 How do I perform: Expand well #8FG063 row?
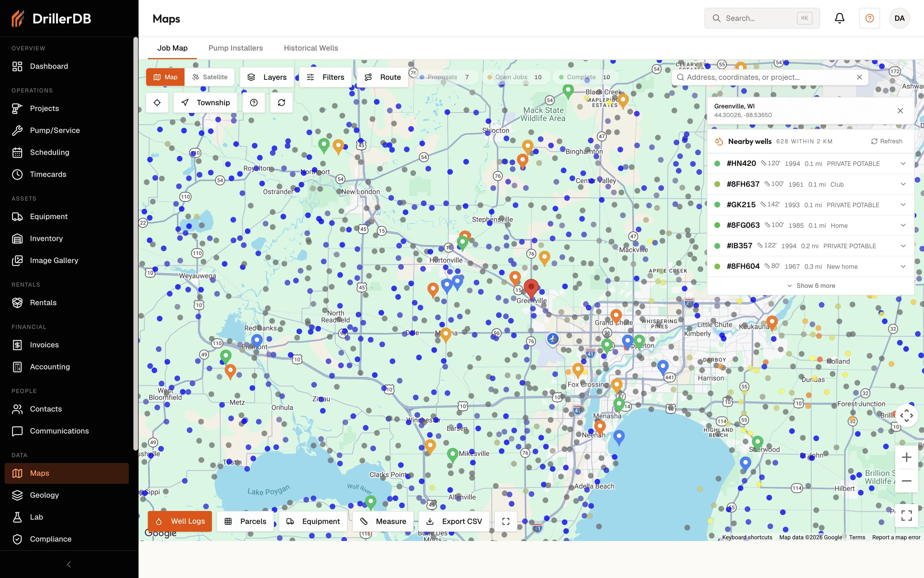(x=810, y=225)
